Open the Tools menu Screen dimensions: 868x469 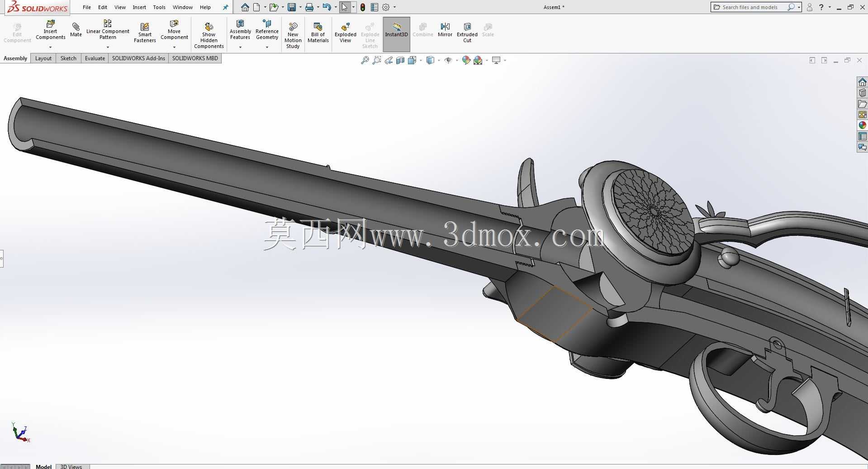coord(159,7)
